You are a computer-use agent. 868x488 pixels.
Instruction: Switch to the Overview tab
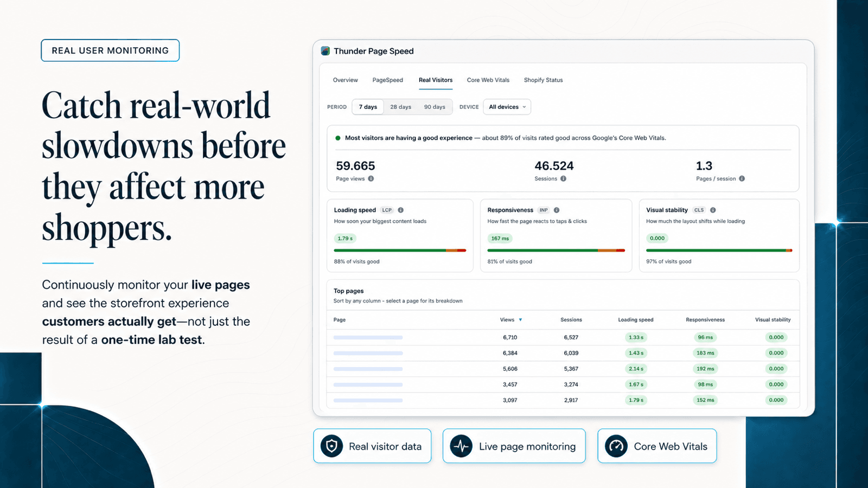[x=346, y=80]
